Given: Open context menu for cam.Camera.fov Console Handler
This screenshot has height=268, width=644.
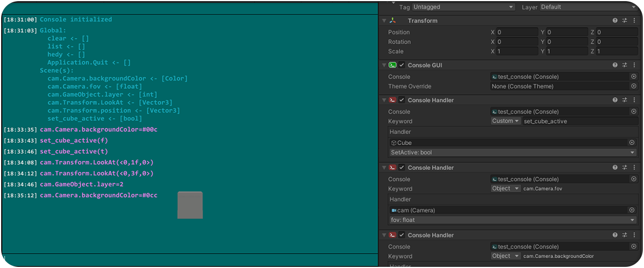Looking at the screenshot, I should coord(634,168).
